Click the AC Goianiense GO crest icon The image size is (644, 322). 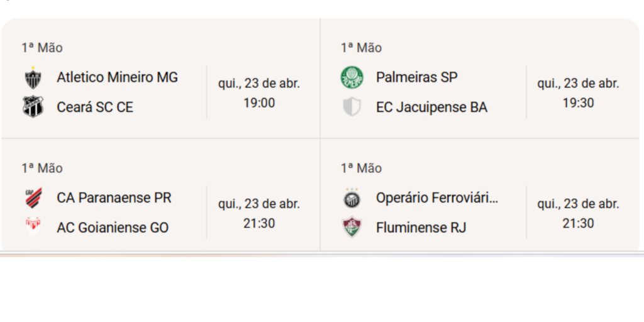click(x=33, y=227)
